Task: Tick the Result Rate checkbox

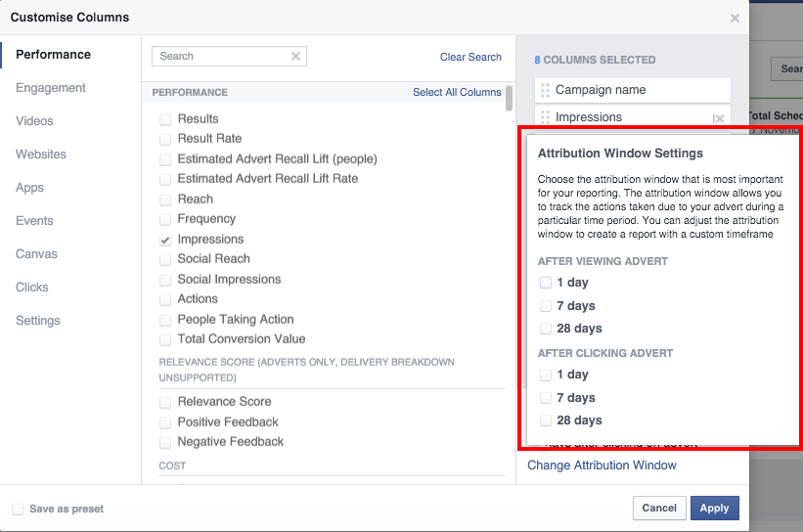Action: 165,139
